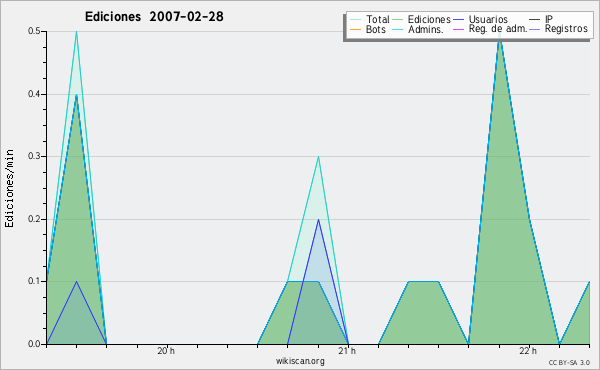Viewport: 600px width, 370px height.
Task: Click the '0.2' y-axis tick label
Action: pyautogui.click(x=34, y=219)
